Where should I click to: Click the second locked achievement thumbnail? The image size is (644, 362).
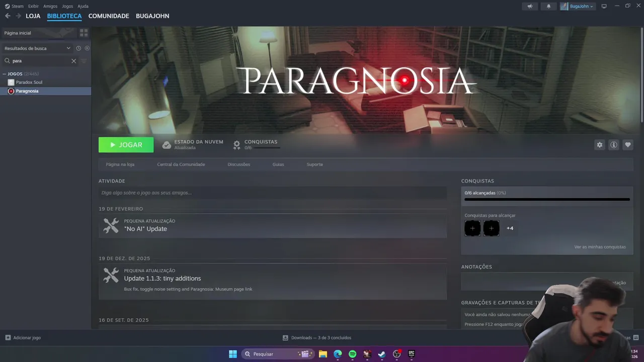(491, 228)
